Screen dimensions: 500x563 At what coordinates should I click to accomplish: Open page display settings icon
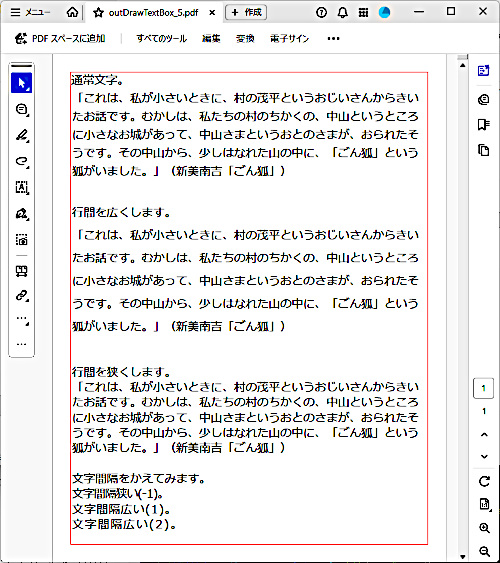(x=485, y=504)
